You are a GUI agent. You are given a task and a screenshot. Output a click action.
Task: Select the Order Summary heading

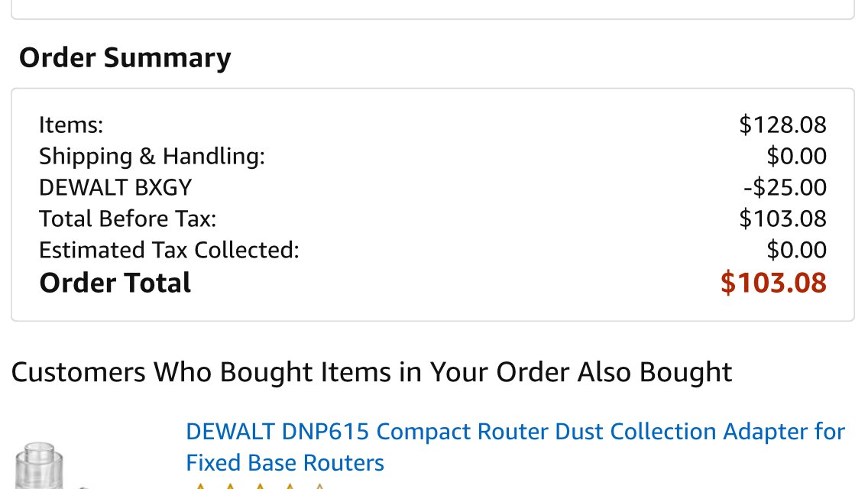click(125, 57)
